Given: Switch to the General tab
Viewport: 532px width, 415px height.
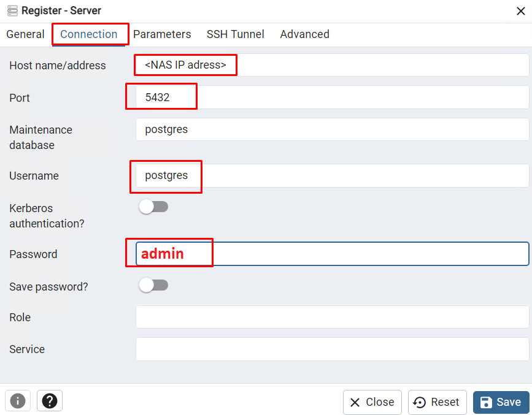Looking at the screenshot, I should 25,34.
